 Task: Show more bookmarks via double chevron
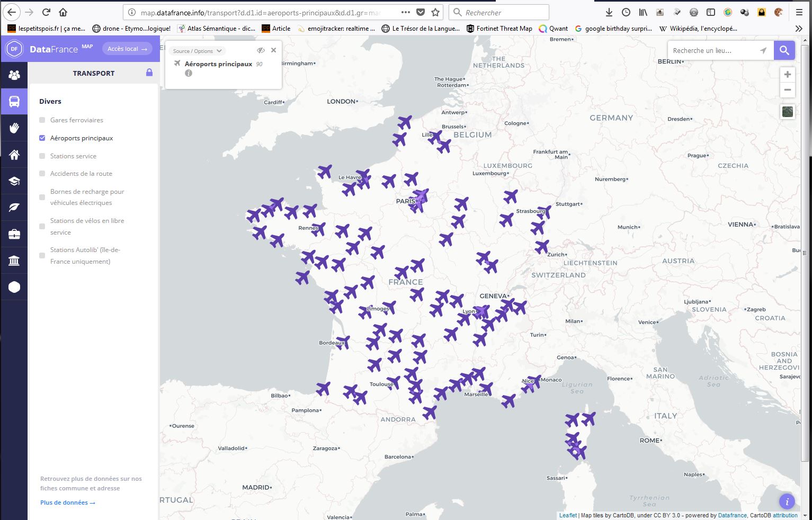pos(799,29)
